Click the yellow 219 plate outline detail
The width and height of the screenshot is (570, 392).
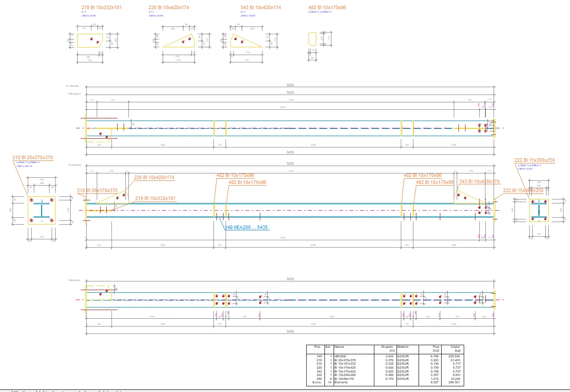pos(89,40)
